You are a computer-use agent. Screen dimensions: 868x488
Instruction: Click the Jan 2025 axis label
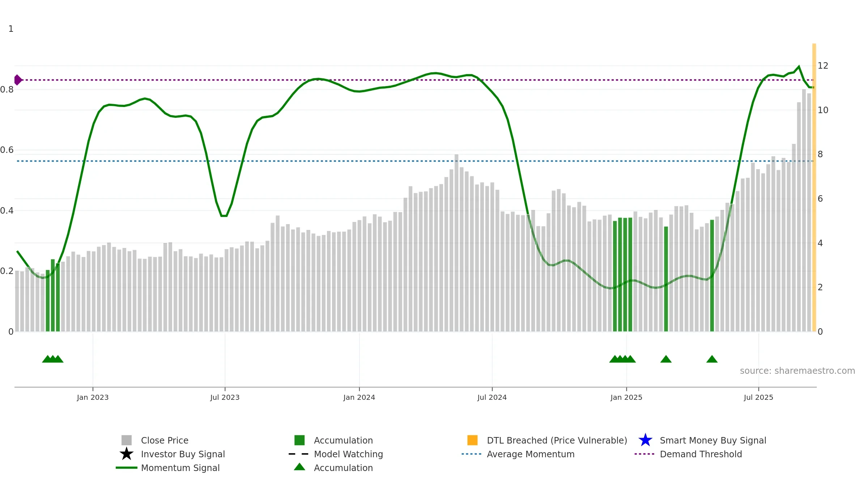(x=626, y=397)
